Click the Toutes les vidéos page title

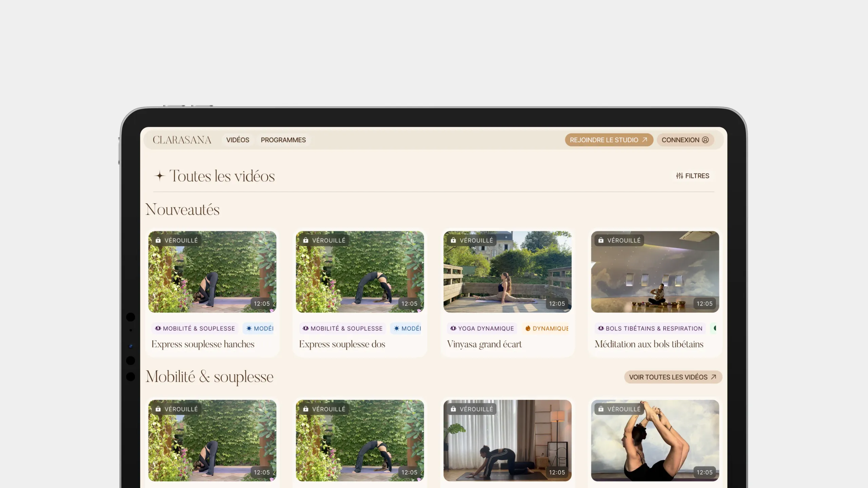[x=222, y=176]
